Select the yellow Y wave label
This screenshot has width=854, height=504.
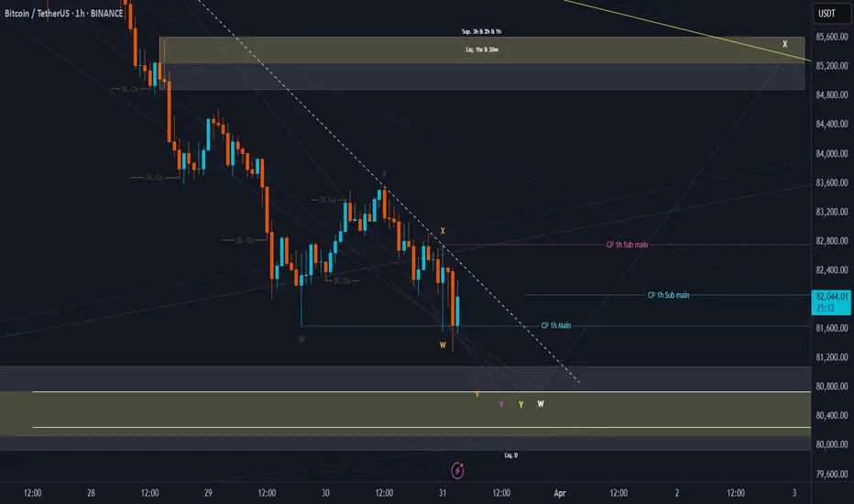coord(520,404)
